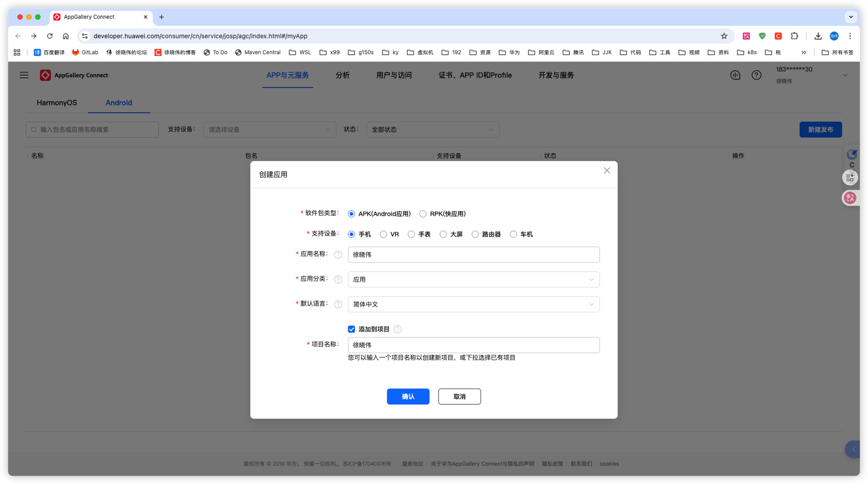Click the help icon beside 添加到项目
The height and width of the screenshot is (484, 868).
398,329
